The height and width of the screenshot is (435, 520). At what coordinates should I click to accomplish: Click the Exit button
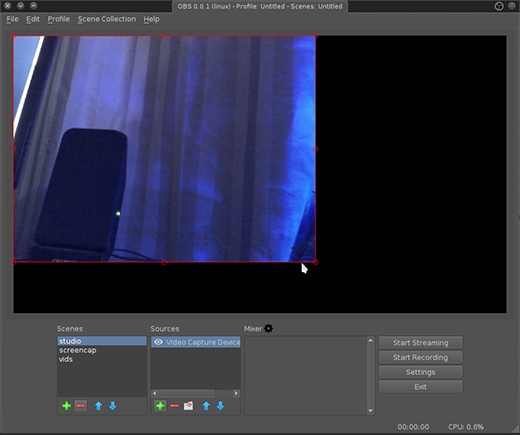(421, 387)
